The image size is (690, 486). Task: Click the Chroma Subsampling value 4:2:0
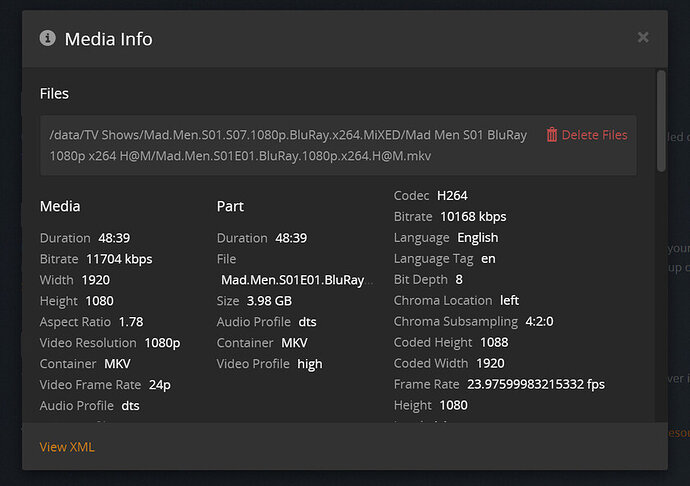540,322
